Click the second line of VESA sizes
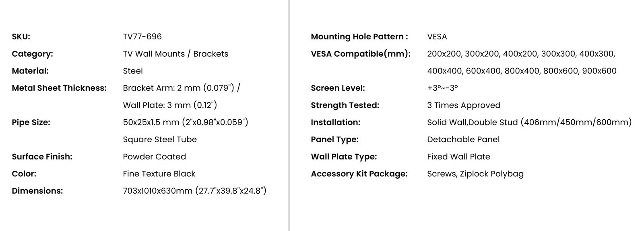This screenshot has height=231, width=644. coord(522,71)
